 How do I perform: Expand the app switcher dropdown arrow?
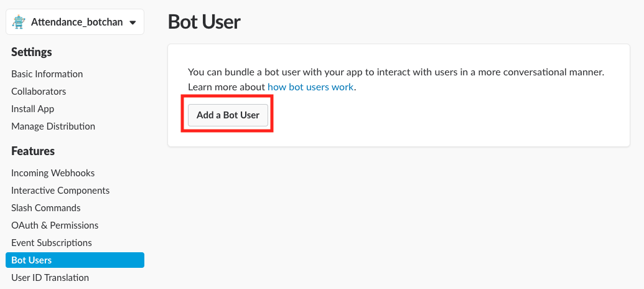133,23
